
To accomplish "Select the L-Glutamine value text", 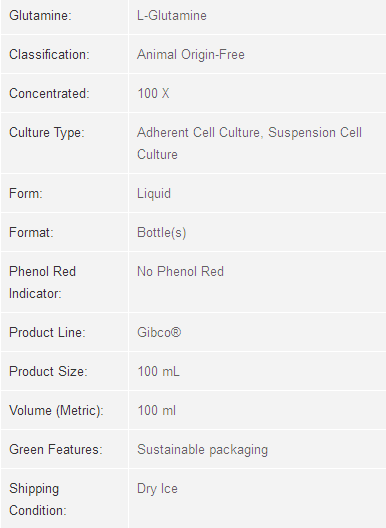I will coord(172,16).
